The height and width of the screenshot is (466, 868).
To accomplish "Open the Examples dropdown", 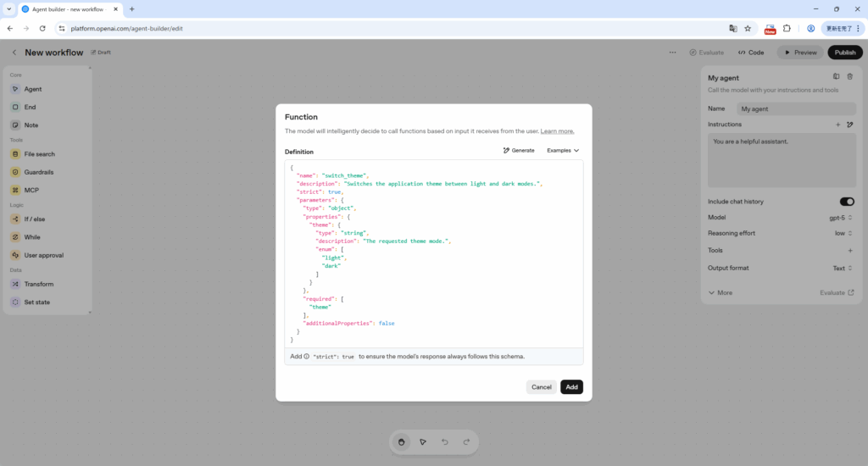I will click(563, 150).
